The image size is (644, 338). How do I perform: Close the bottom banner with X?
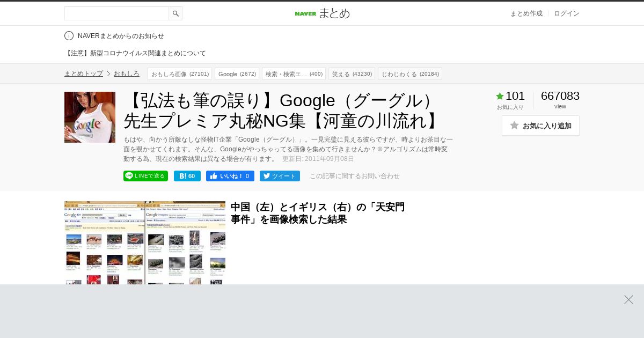628,300
